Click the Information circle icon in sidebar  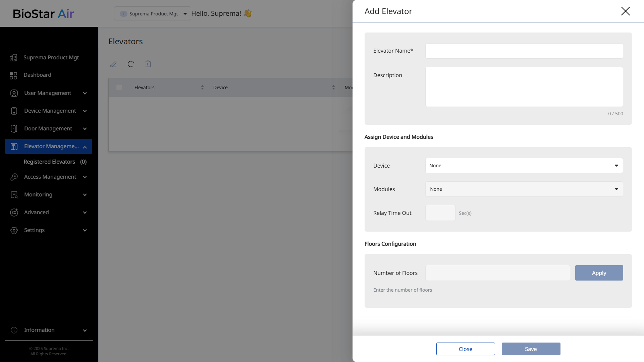pos(14,330)
